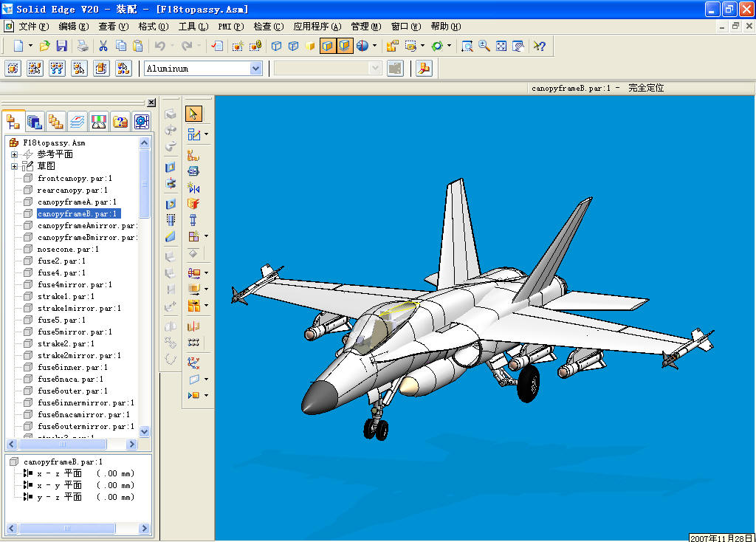Click the Copy icon
The width and height of the screenshot is (756, 542).
(120, 46)
